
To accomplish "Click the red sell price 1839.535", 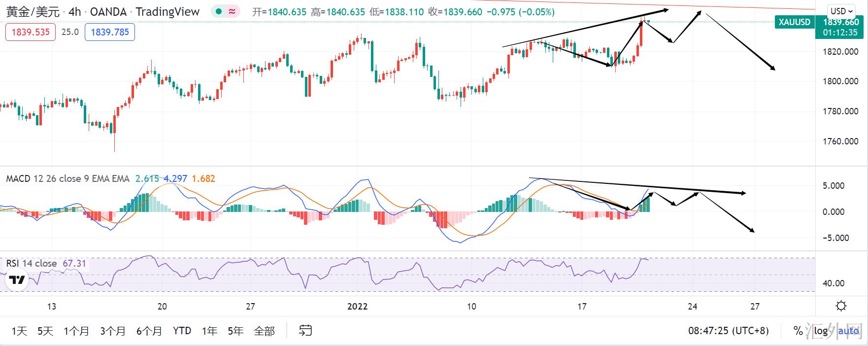I will click(31, 32).
